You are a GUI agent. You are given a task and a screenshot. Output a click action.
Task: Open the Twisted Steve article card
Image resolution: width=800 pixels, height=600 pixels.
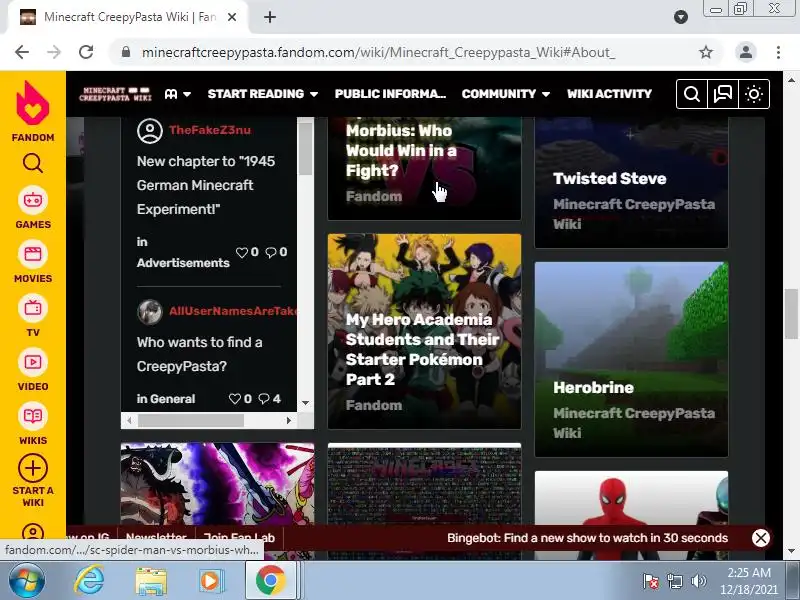pyautogui.click(x=631, y=183)
